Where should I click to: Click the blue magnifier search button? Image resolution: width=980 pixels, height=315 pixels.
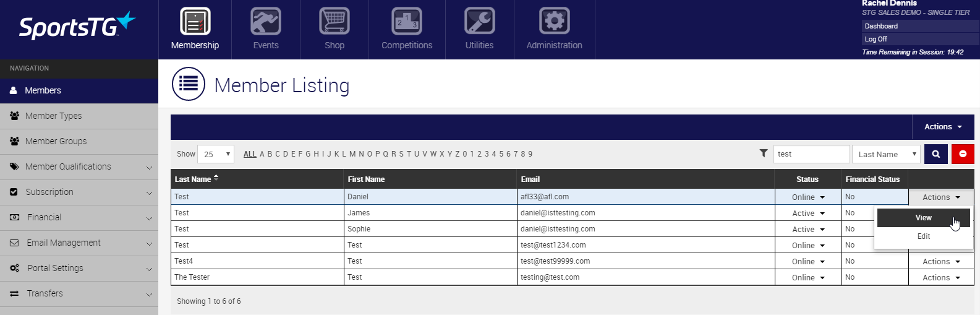pyautogui.click(x=936, y=154)
